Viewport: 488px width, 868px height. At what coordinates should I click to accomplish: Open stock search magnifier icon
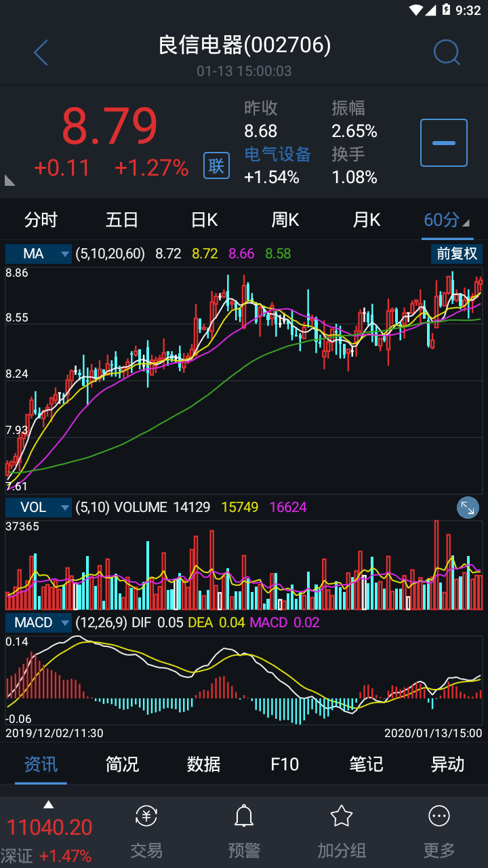pyautogui.click(x=447, y=52)
